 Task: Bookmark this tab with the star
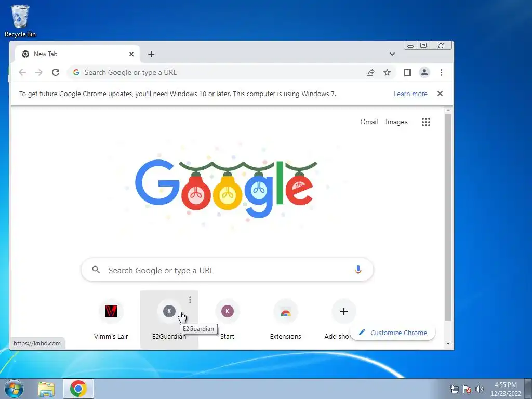(387, 72)
